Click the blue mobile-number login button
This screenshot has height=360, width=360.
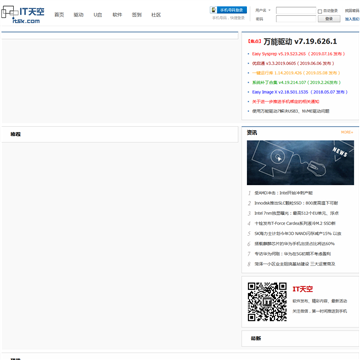(232, 10)
